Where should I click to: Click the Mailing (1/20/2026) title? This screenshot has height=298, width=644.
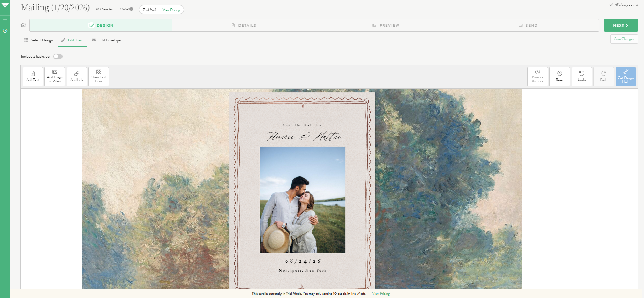[55, 8]
